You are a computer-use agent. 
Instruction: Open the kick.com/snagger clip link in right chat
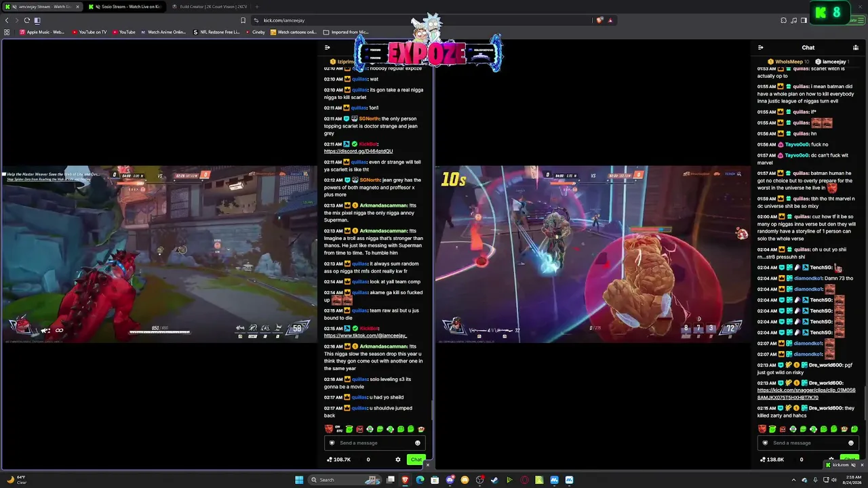[806, 394]
